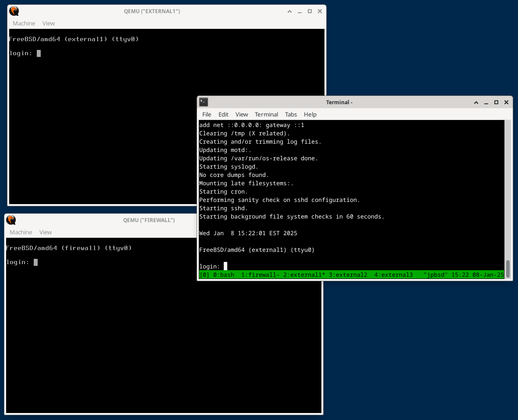Close the Terminal window

pyautogui.click(x=506, y=102)
